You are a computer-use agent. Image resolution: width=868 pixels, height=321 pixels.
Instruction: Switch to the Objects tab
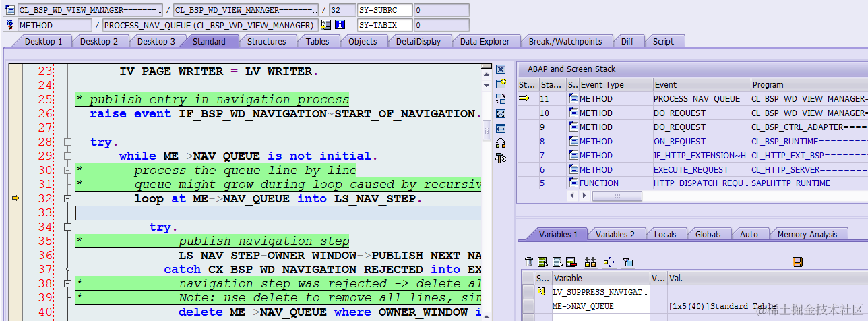363,41
